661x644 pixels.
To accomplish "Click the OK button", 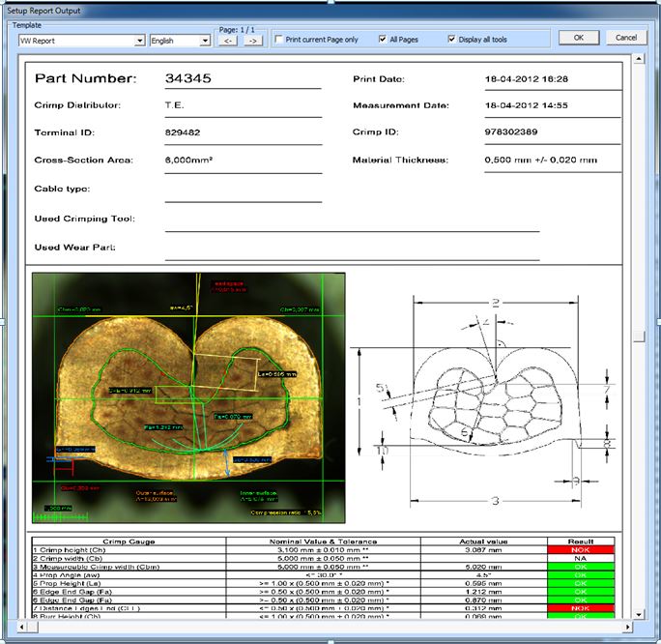I will (578, 38).
